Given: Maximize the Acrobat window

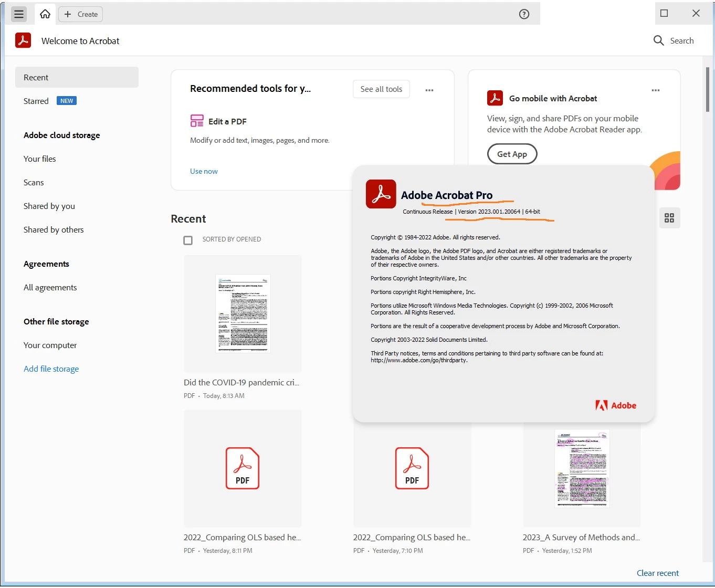Looking at the screenshot, I should (664, 13).
